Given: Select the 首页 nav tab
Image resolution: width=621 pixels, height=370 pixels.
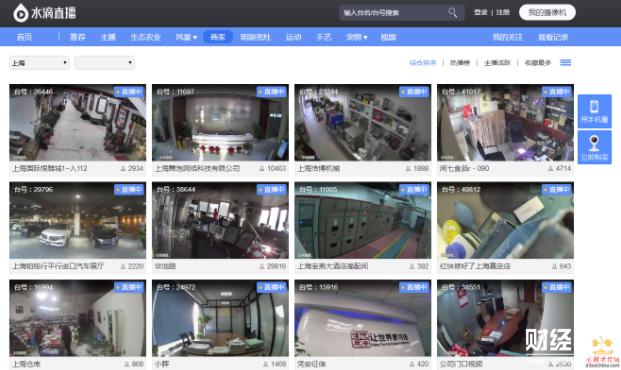Looking at the screenshot, I should pyautogui.click(x=25, y=37).
